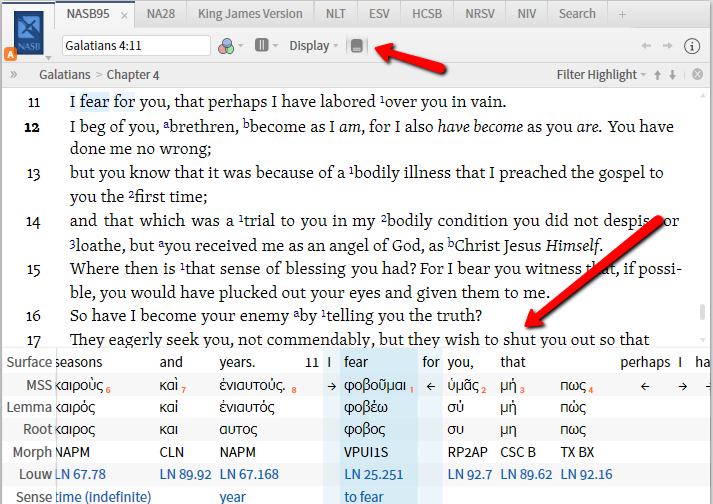
Task: Close the NASB95 tab
Action: (x=124, y=15)
